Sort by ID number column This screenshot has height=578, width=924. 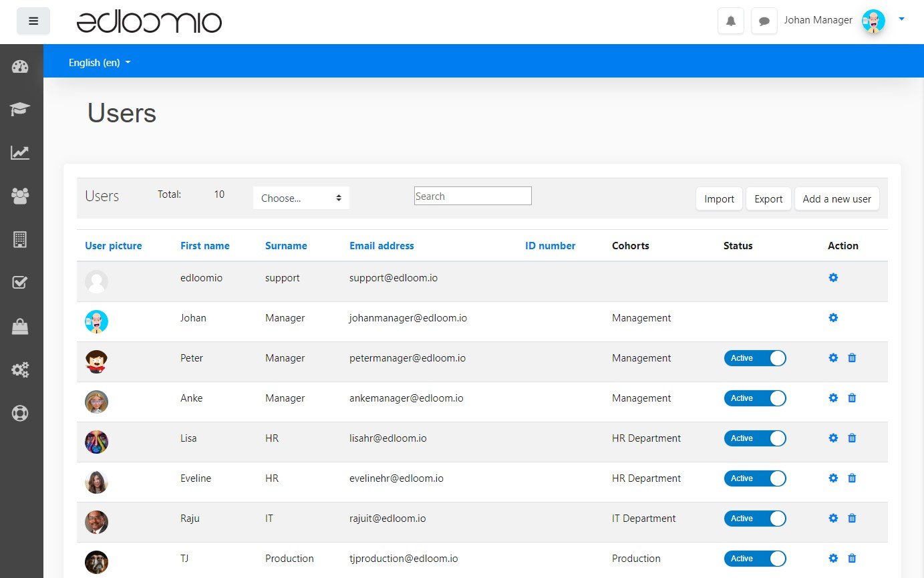(551, 246)
